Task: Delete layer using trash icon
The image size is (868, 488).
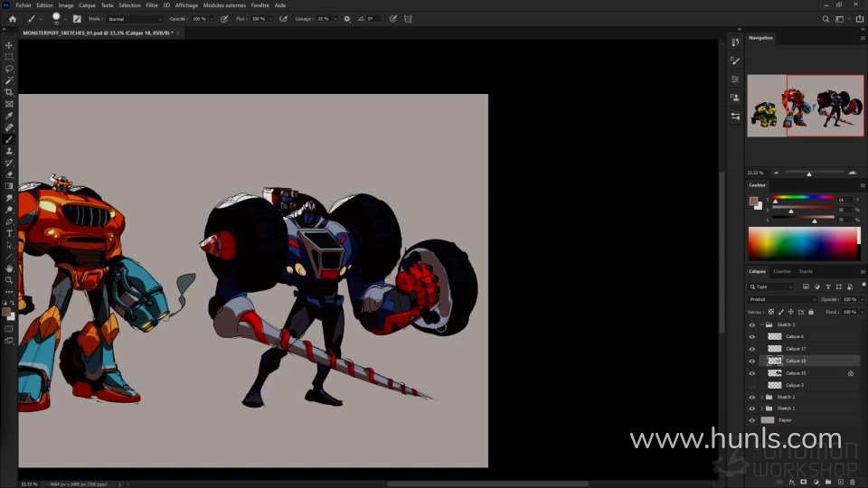Action: pyautogui.click(x=853, y=482)
